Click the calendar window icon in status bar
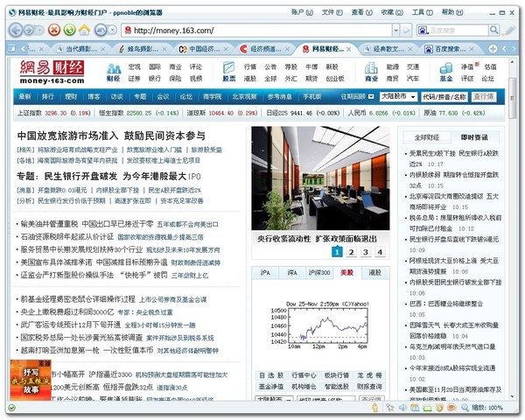 415,408
